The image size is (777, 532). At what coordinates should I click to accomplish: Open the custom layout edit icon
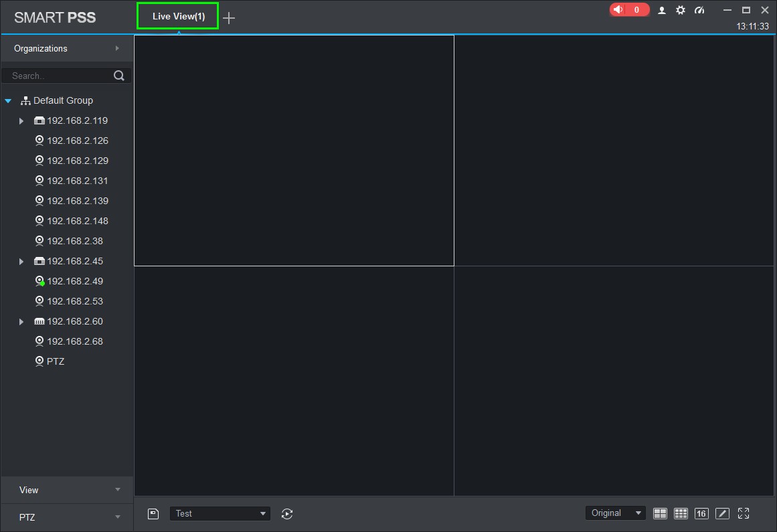[x=723, y=514]
